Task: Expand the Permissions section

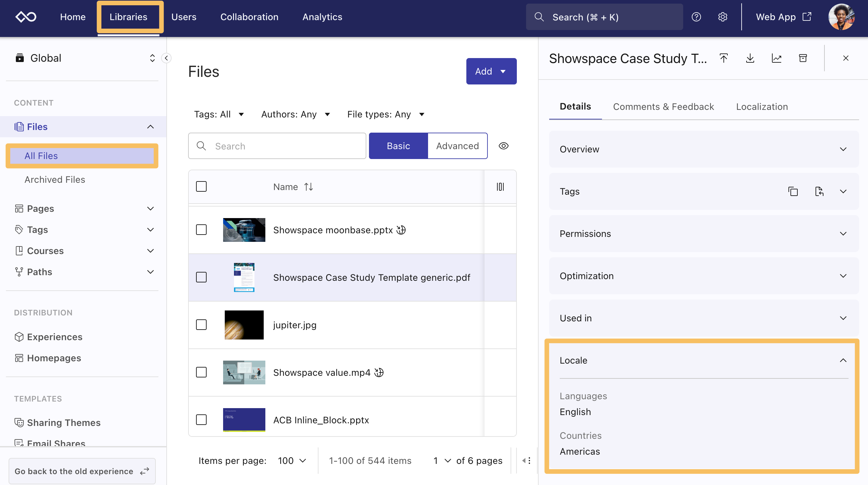Action: click(x=703, y=233)
